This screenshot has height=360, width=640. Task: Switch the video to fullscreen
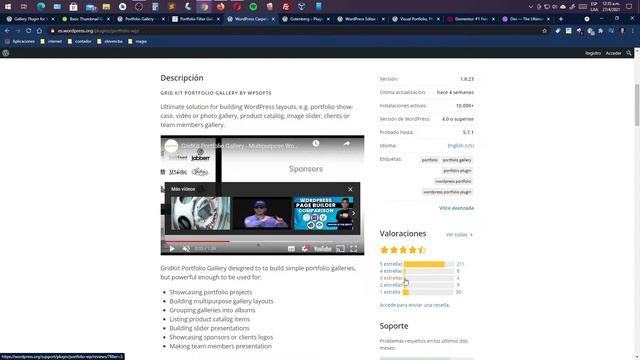click(x=354, y=249)
